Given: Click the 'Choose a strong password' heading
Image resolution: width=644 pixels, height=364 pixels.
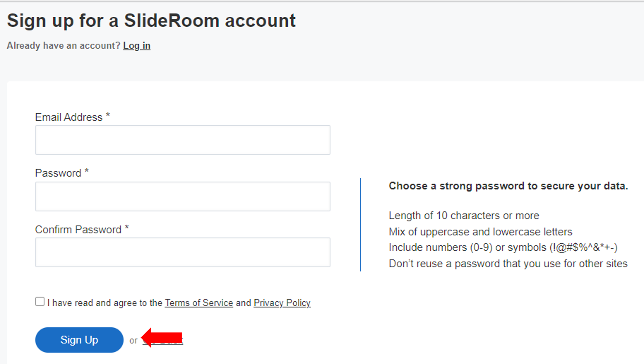Looking at the screenshot, I should 508,186.
